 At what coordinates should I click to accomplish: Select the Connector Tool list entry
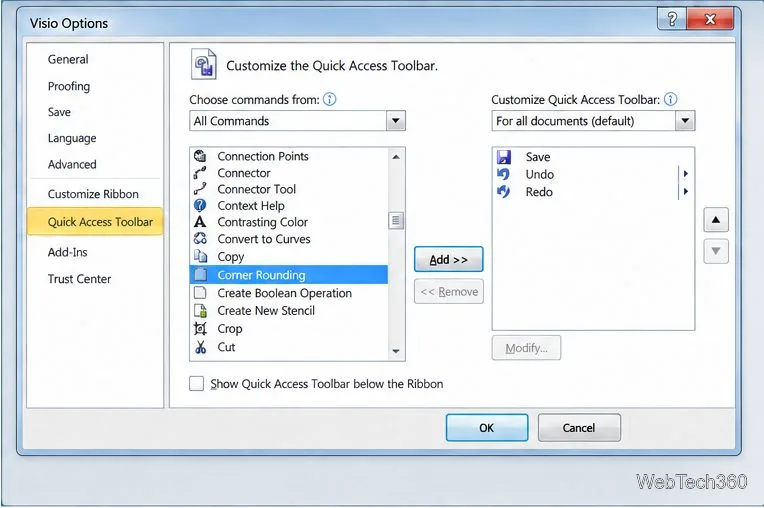(288, 189)
